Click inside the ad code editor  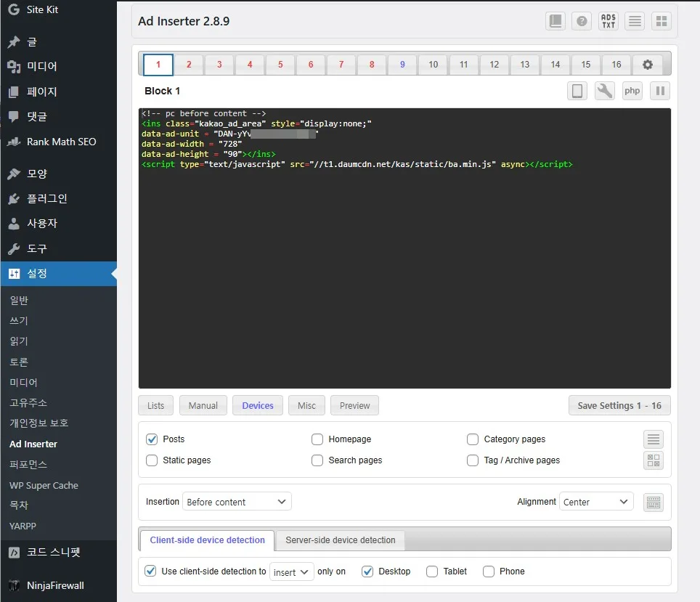(404, 276)
